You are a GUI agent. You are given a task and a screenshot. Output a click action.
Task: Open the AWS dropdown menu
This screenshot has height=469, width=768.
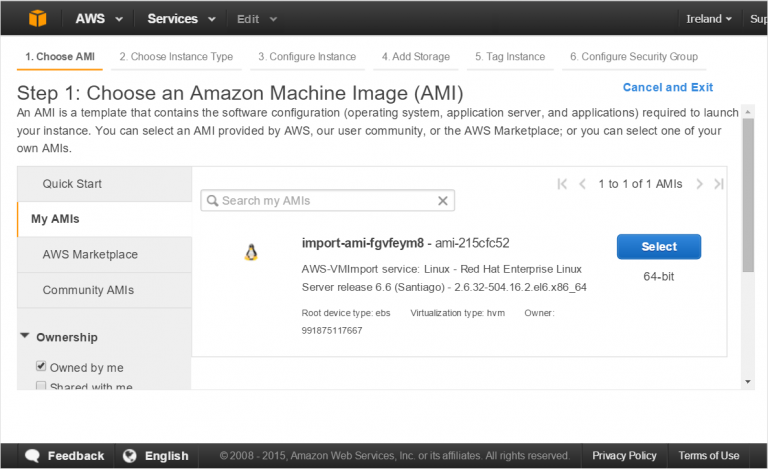(98, 19)
